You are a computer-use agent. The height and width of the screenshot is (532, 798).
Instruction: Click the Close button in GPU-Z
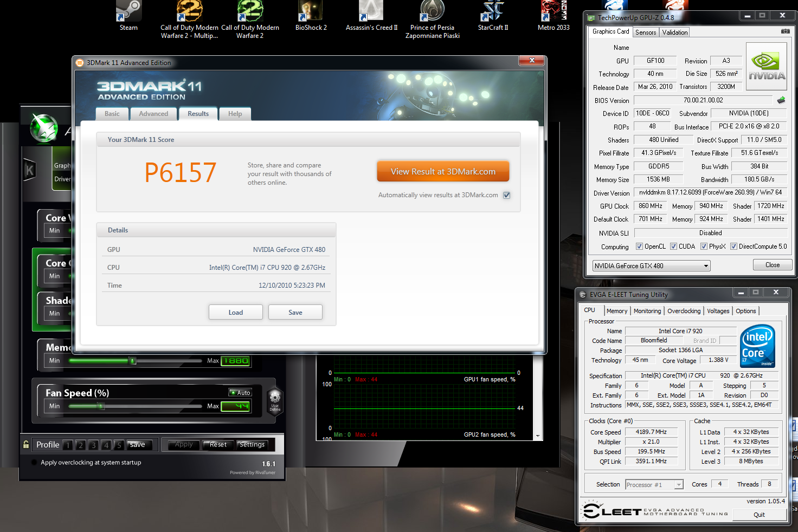773,265
